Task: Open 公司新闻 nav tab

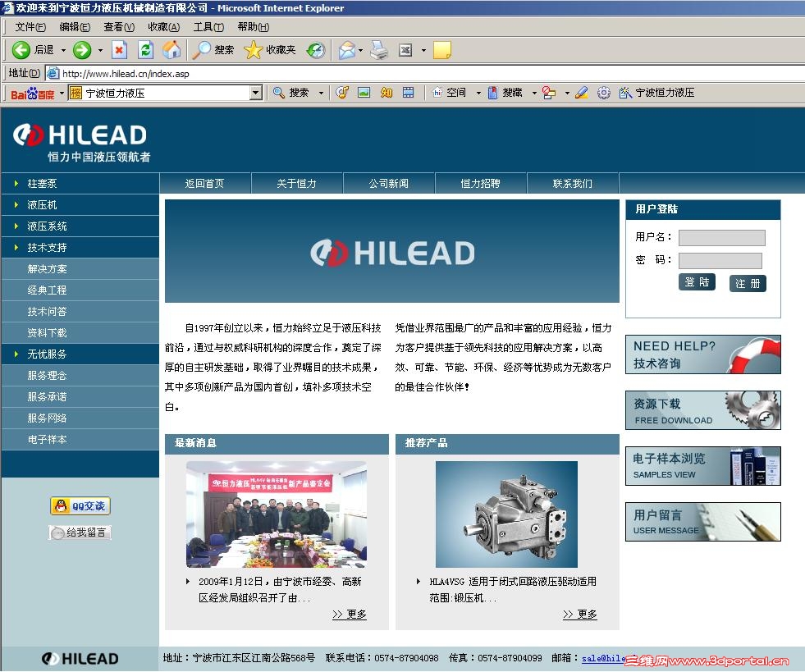Action: tap(389, 183)
